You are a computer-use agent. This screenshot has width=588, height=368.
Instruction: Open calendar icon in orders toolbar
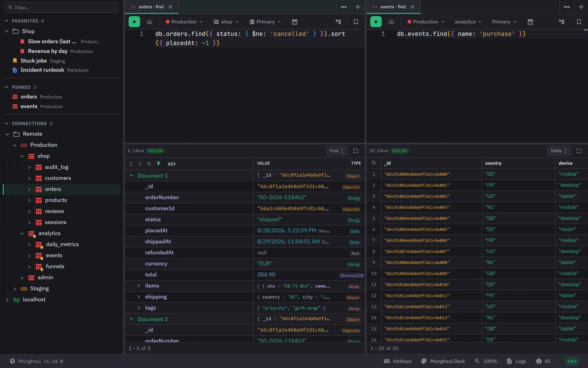tap(294, 22)
